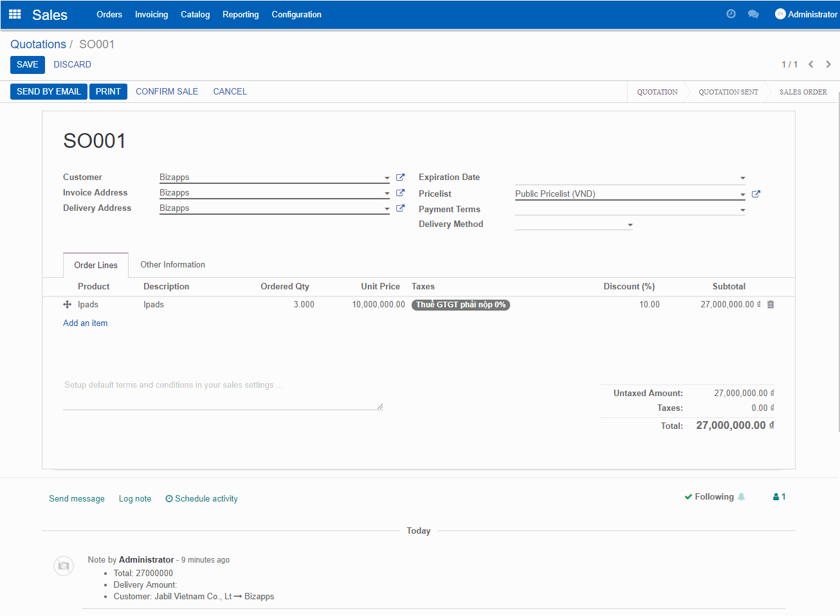The width and height of the screenshot is (840, 616).
Task: Open Invoice Address external link icon
Action: (x=400, y=193)
